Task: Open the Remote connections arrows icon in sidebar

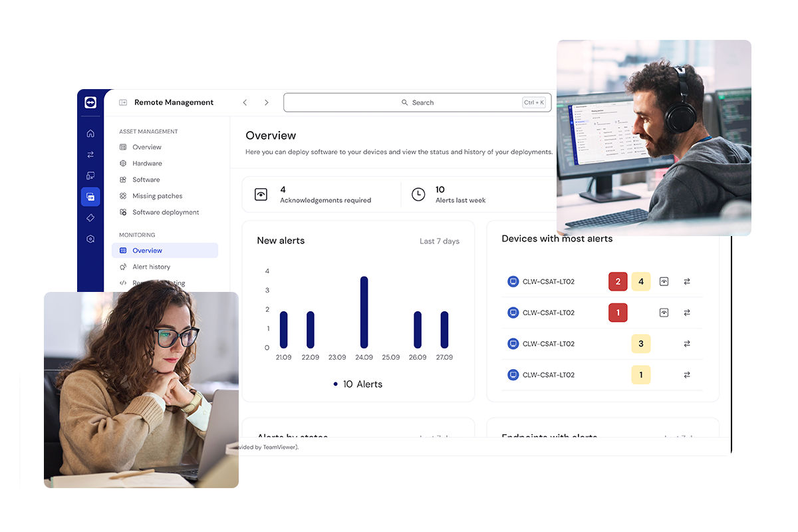Action: click(90, 154)
